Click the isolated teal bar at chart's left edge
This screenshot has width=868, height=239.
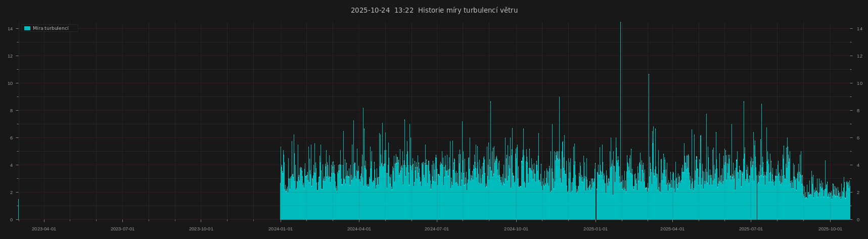tap(18, 210)
